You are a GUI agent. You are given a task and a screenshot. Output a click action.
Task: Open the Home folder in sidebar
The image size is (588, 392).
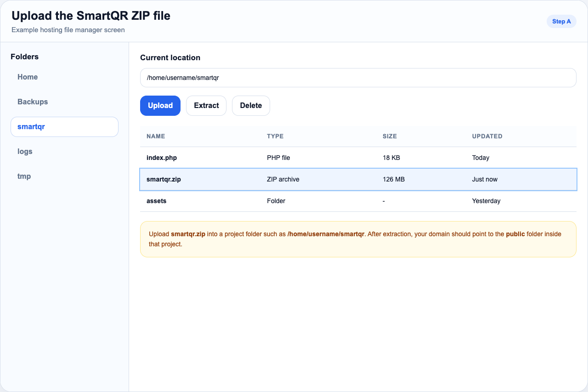pyautogui.click(x=64, y=77)
